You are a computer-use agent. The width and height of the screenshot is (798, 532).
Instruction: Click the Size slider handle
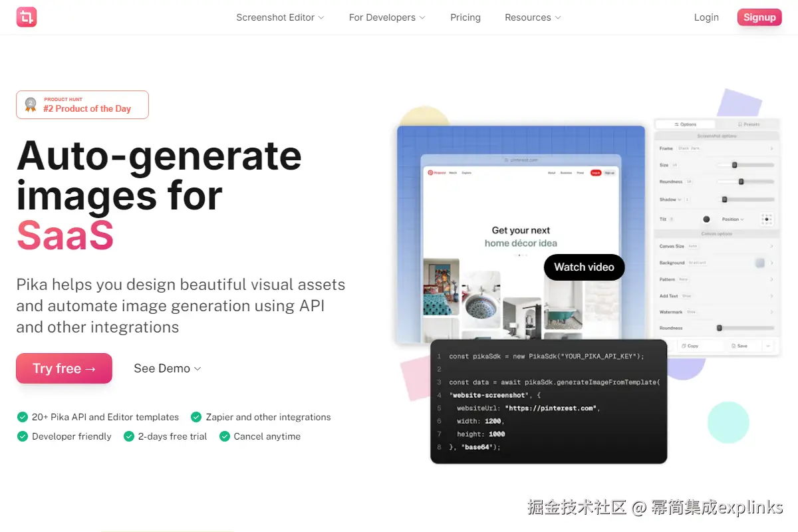734,166
